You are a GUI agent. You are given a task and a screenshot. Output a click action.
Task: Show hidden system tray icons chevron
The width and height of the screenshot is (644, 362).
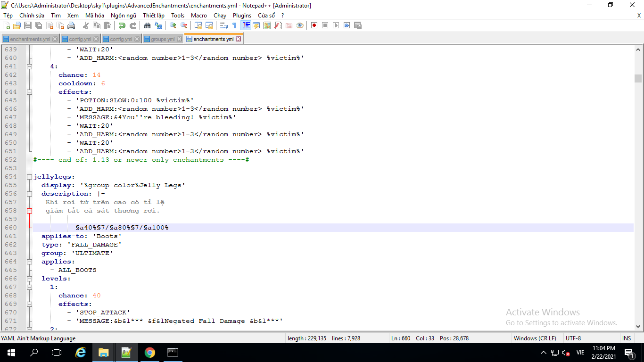544,353
